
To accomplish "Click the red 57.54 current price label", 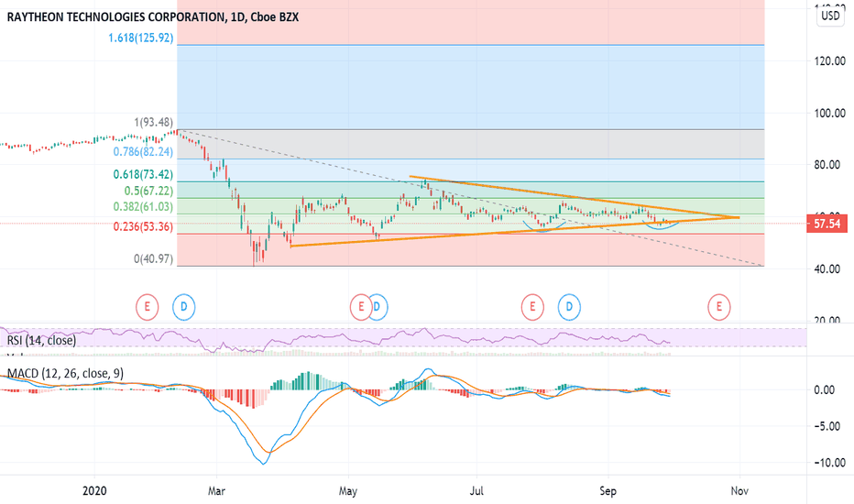I will 827,224.
